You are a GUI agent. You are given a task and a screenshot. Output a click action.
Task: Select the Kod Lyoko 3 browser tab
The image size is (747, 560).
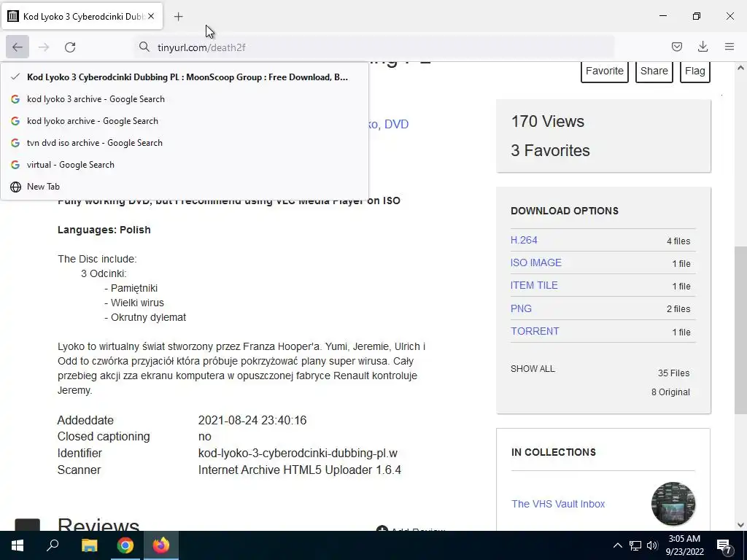(x=82, y=16)
